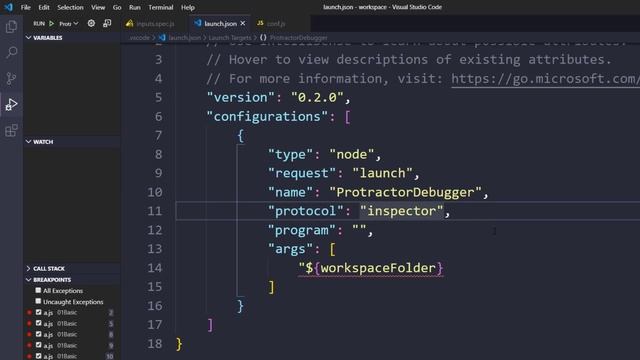
Task: Switch to the conf.js tab
Action: click(276, 24)
